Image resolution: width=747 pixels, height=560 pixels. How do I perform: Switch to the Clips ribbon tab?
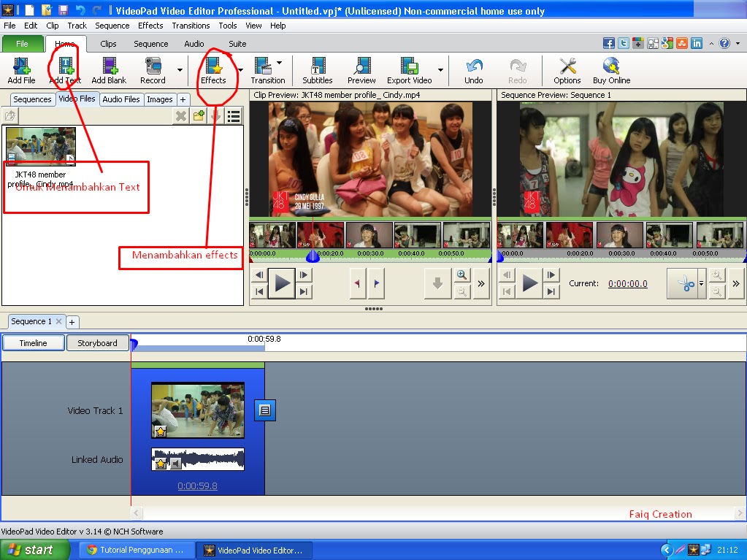(x=108, y=44)
